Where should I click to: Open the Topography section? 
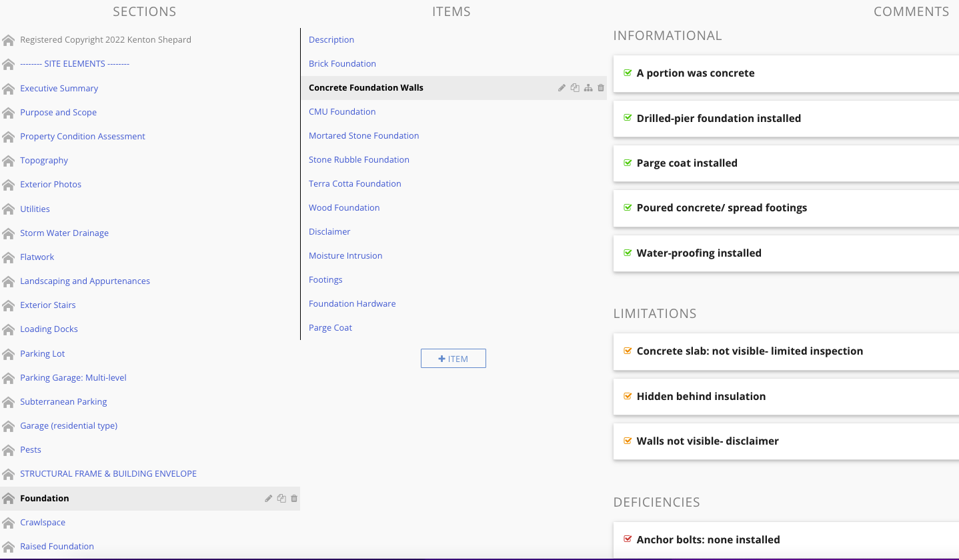click(x=44, y=161)
